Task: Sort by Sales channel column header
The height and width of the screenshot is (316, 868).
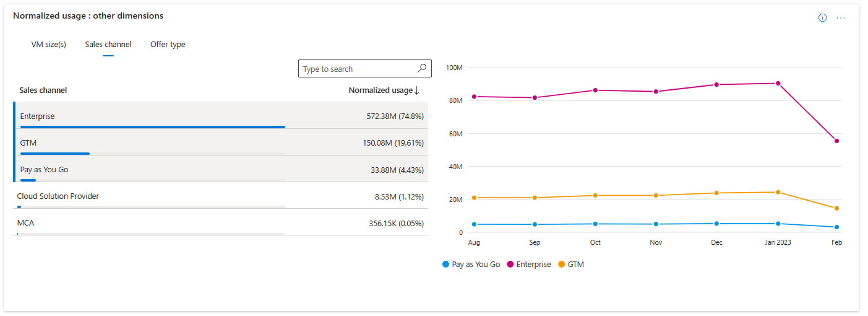Action: pyautogui.click(x=43, y=90)
